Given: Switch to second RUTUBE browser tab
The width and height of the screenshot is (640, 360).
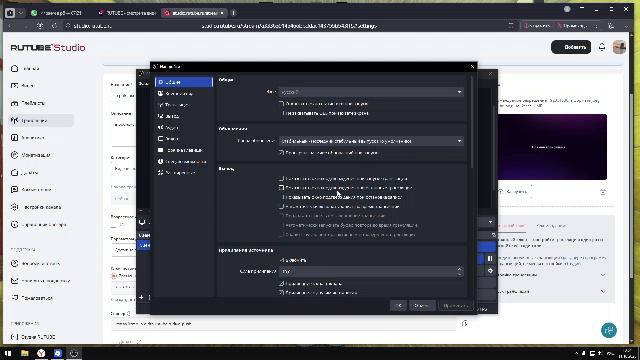Looking at the screenshot, I should point(127,13).
